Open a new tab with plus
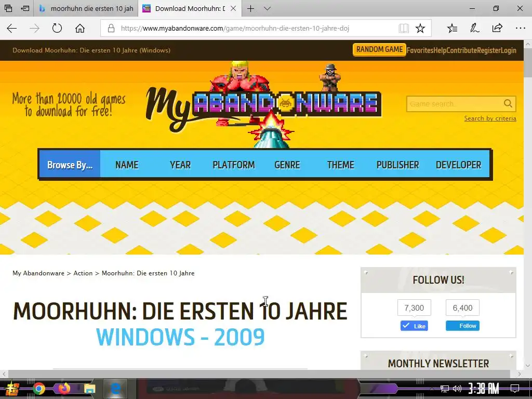Screen dimensions: 532x399 point(251,8)
